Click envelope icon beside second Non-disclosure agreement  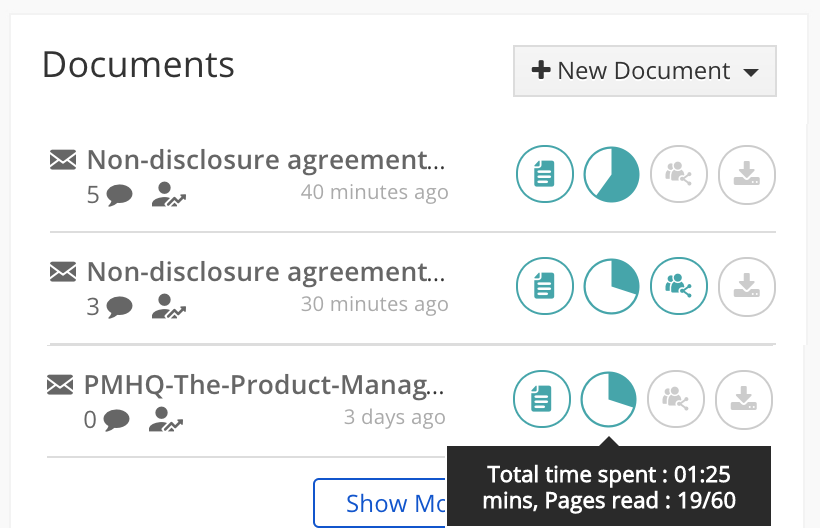[x=64, y=271]
